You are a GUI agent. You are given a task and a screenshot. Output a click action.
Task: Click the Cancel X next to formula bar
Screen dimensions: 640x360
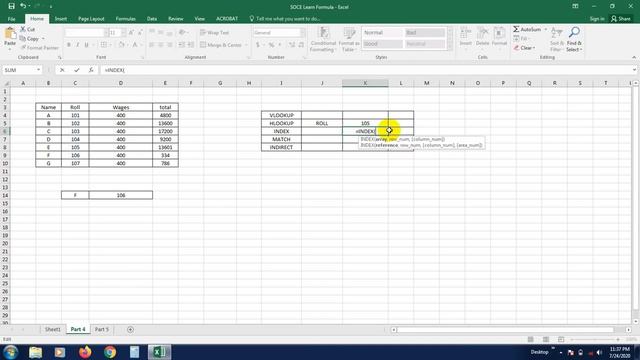(x=62, y=70)
